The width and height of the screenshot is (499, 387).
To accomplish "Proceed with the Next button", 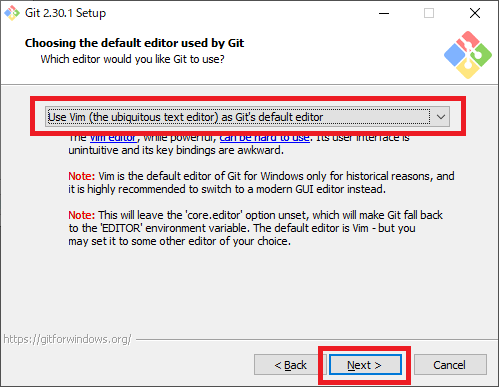I will 365,365.
